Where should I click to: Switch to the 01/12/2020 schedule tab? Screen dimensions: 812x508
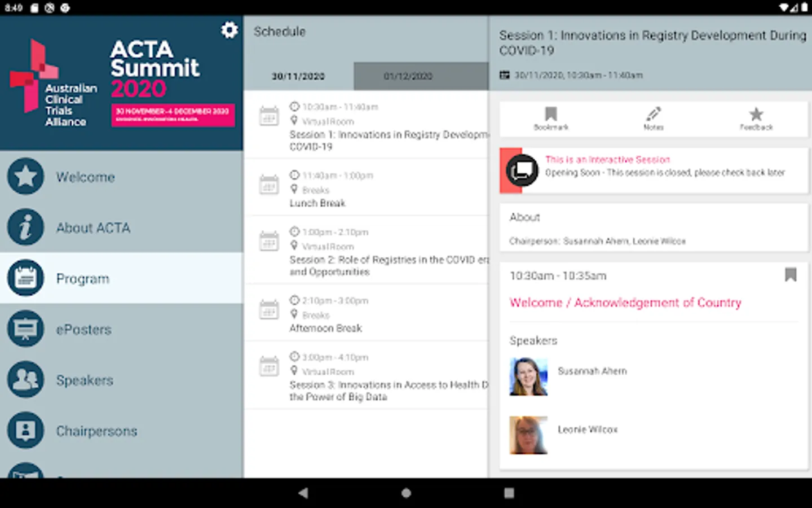(421, 76)
